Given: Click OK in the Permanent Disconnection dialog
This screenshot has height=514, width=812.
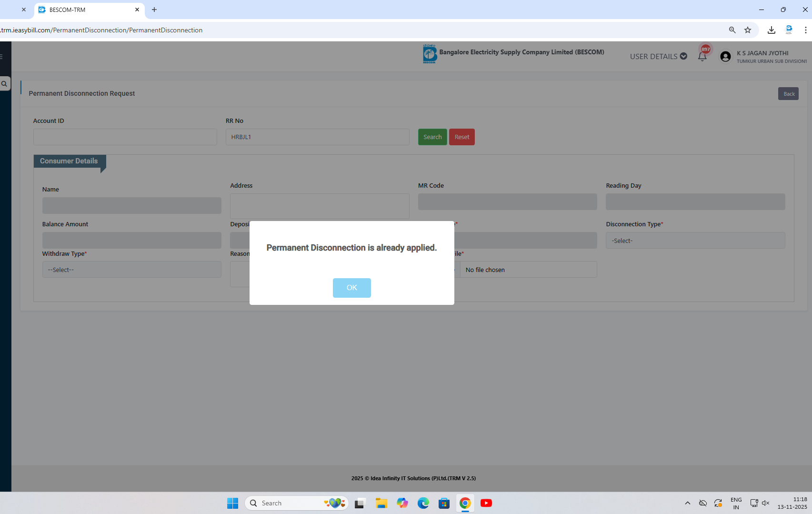Looking at the screenshot, I should tap(351, 288).
